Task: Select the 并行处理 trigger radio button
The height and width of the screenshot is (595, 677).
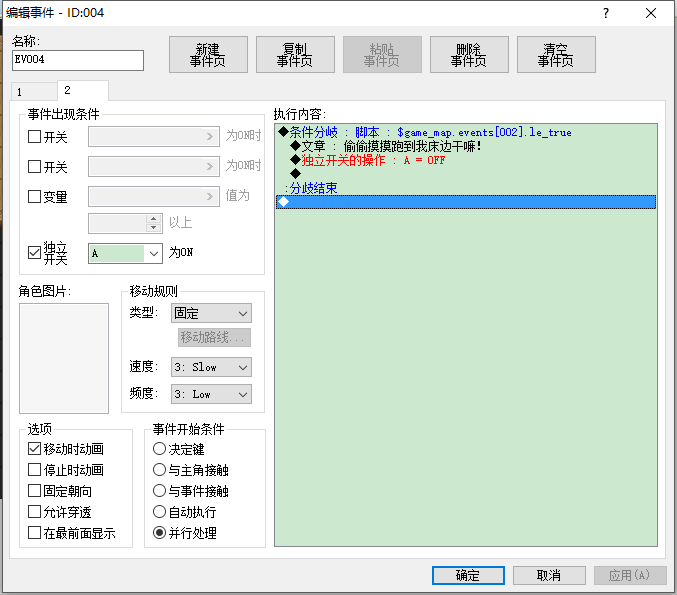Action: (159, 533)
